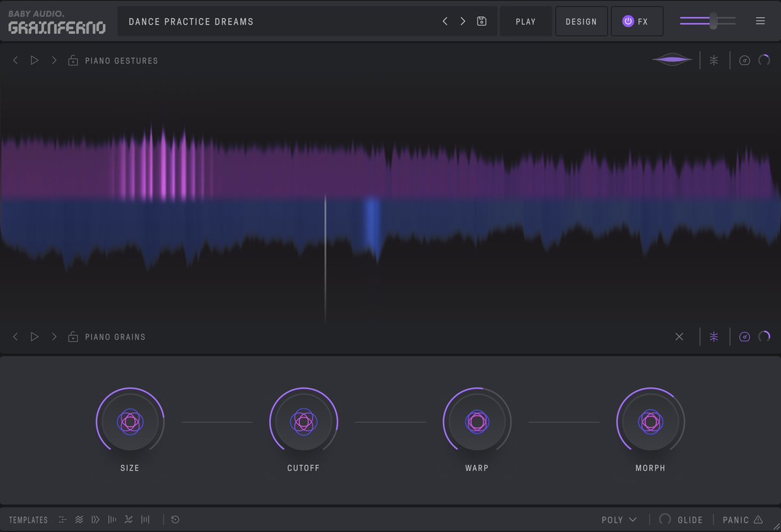Image resolution: width=781 pixels, height=532 pixels.
Task: Open the Piano Grains sample browser
Action: [115, 337]
